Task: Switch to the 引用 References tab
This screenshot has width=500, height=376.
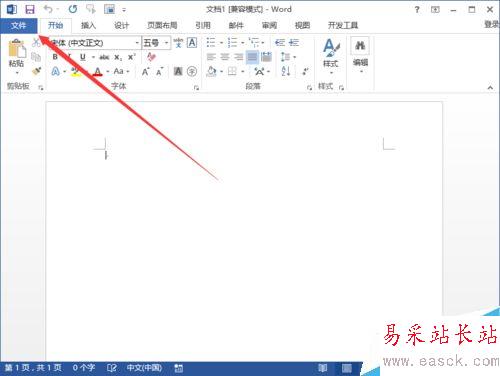Action: 203,25
